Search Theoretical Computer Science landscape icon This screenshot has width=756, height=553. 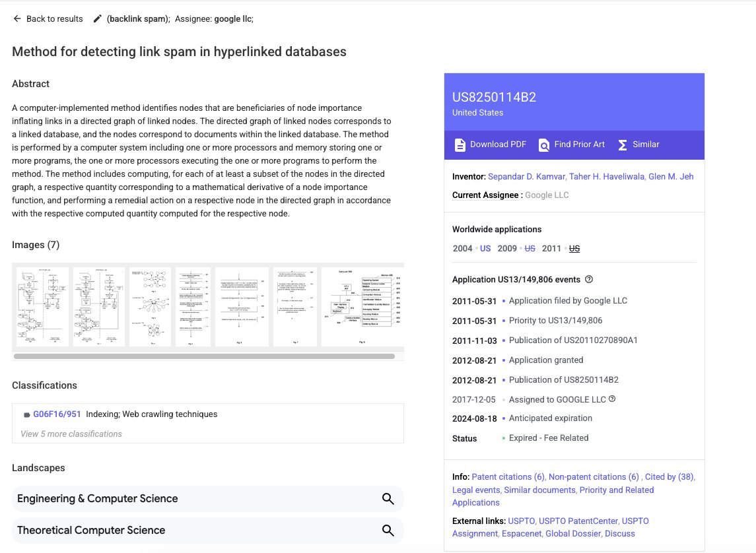click(388, 531)
